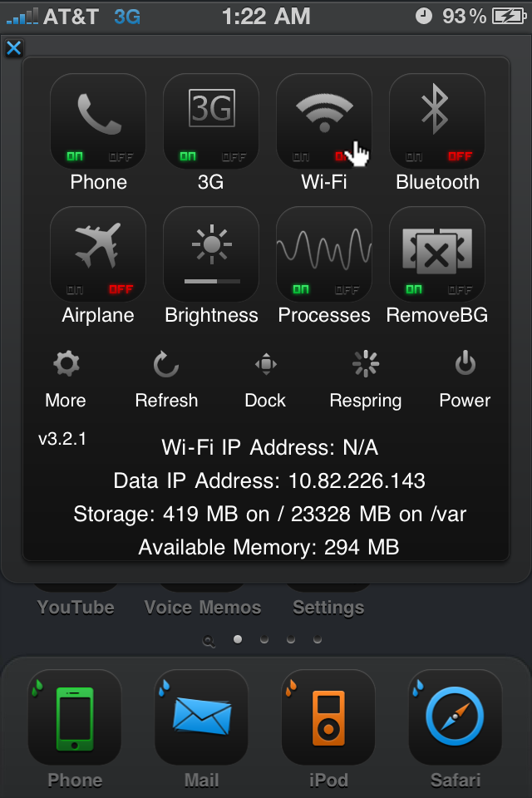Tap the battery icon in status bar

[x=509, y=17]
